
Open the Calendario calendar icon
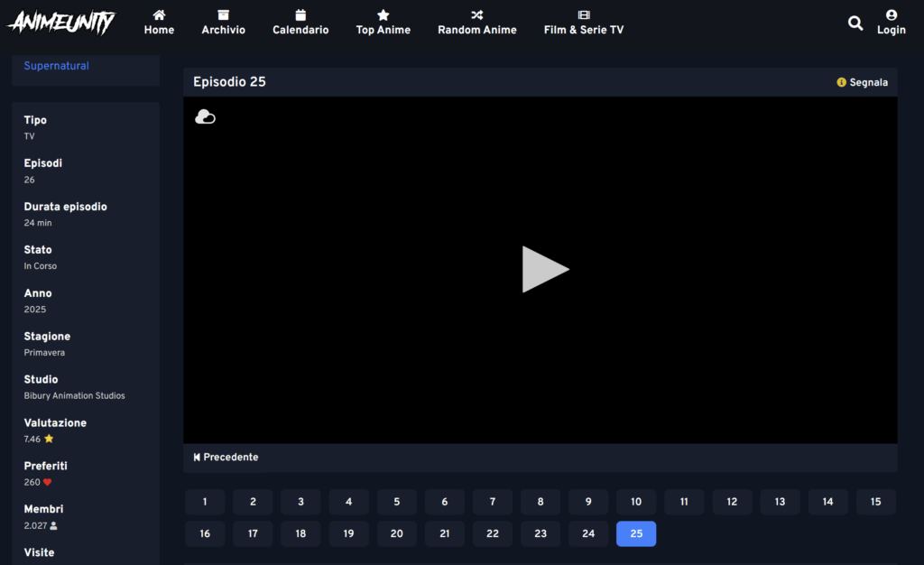tap(300, 15)
